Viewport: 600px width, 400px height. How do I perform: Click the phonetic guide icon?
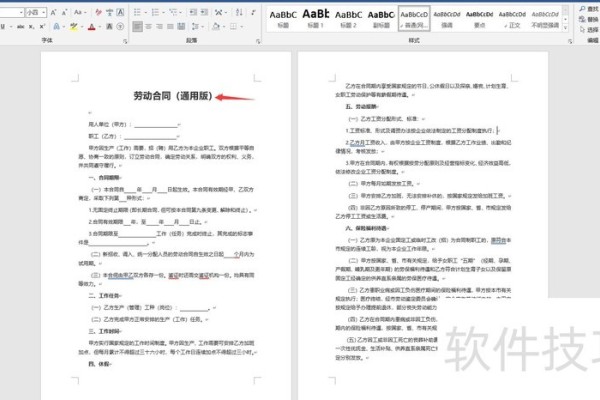[x=109, y=13]
